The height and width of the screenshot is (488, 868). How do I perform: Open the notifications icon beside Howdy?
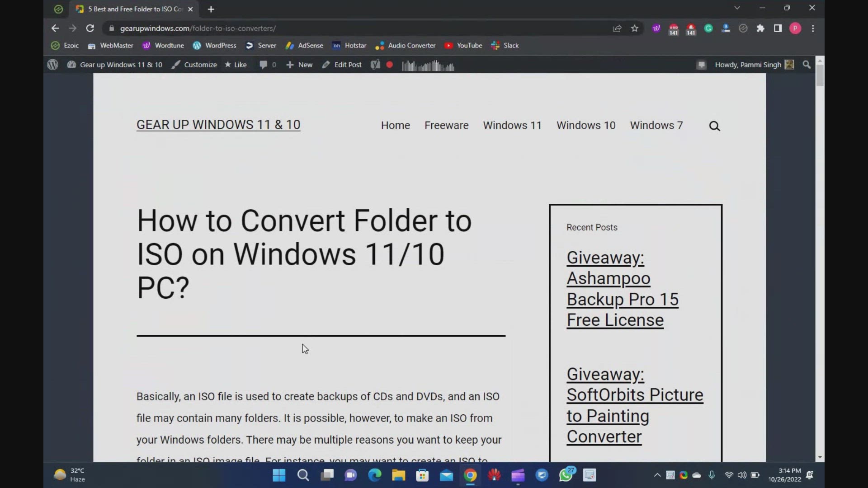point(701,65)
